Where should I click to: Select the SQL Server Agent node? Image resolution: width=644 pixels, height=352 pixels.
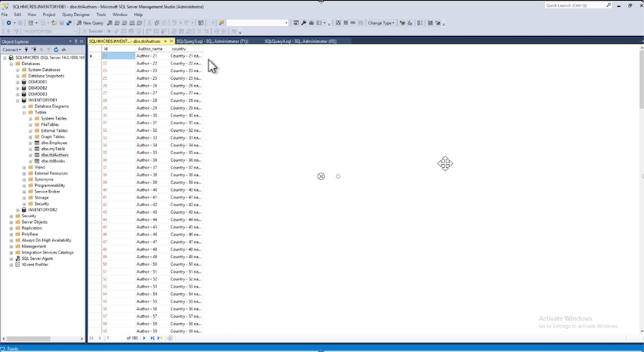pos(38,258)
